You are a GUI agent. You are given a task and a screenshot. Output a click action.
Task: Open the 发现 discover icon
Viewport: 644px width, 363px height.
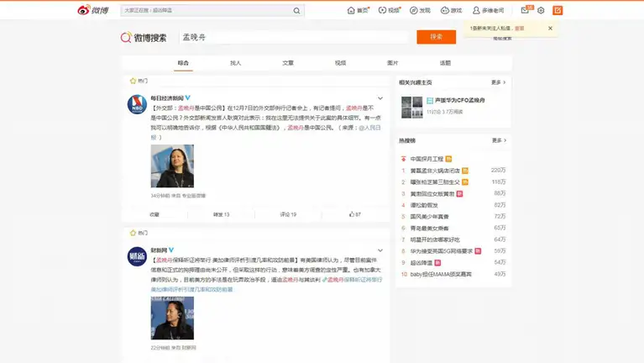tap(420, 10)
